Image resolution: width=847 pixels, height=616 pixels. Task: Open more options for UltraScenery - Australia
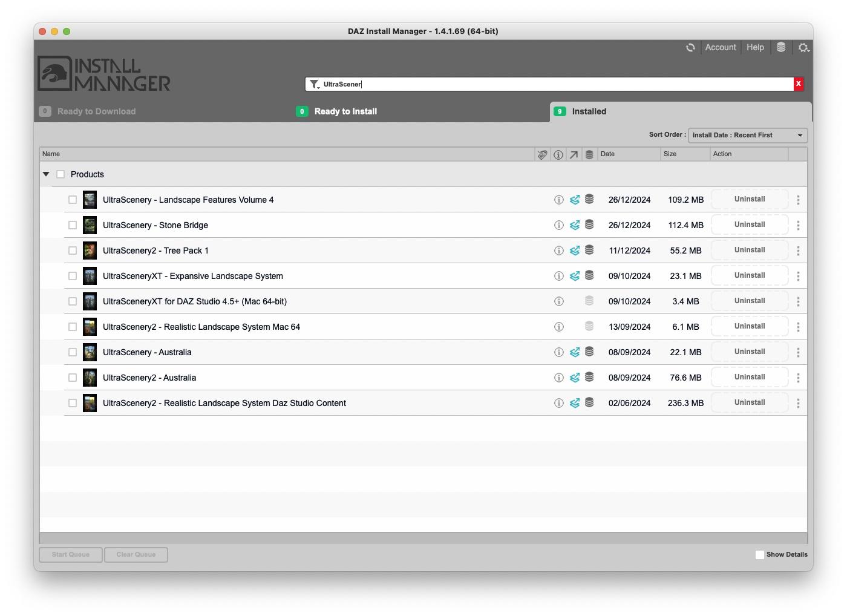[798, 352]
